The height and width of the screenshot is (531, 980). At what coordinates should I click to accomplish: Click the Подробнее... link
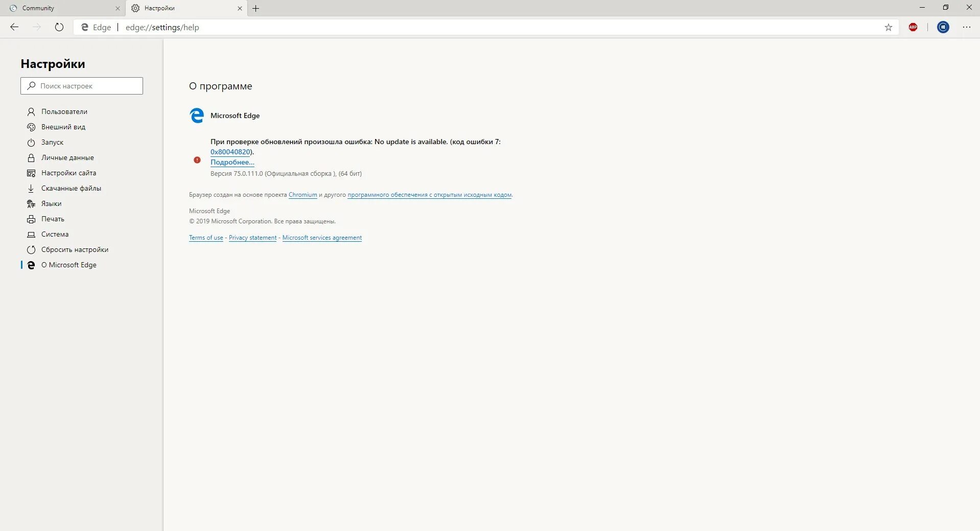[x=232, y=162]
